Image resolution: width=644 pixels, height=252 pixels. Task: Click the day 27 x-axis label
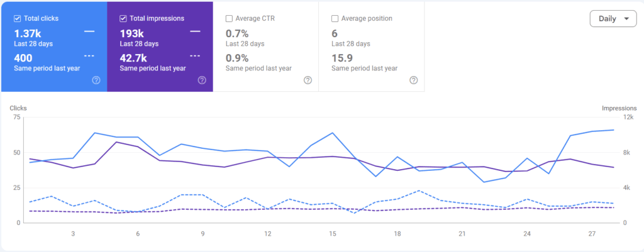coord(592,234)
